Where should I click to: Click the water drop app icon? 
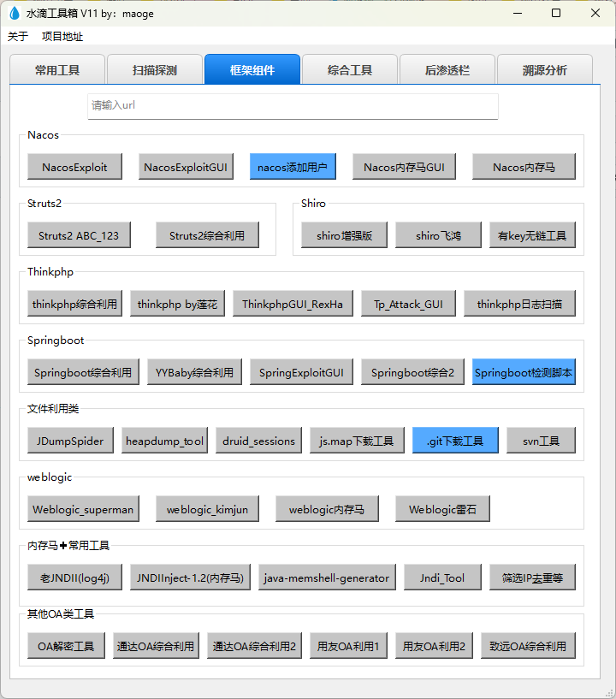(x=15, y=14)
